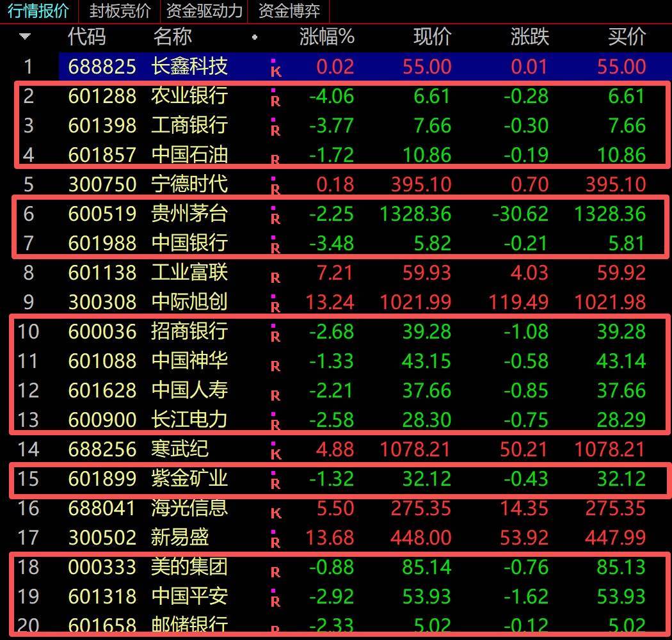The width and height of the screenshot is (672, 640).
Task: Sort by the 涨幅% column header
Action: [x=326, y=36]
